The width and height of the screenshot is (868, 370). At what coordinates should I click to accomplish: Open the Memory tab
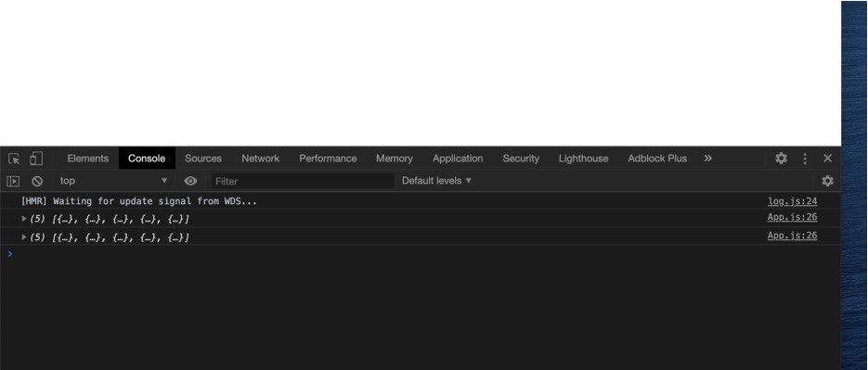click(395, 159)
